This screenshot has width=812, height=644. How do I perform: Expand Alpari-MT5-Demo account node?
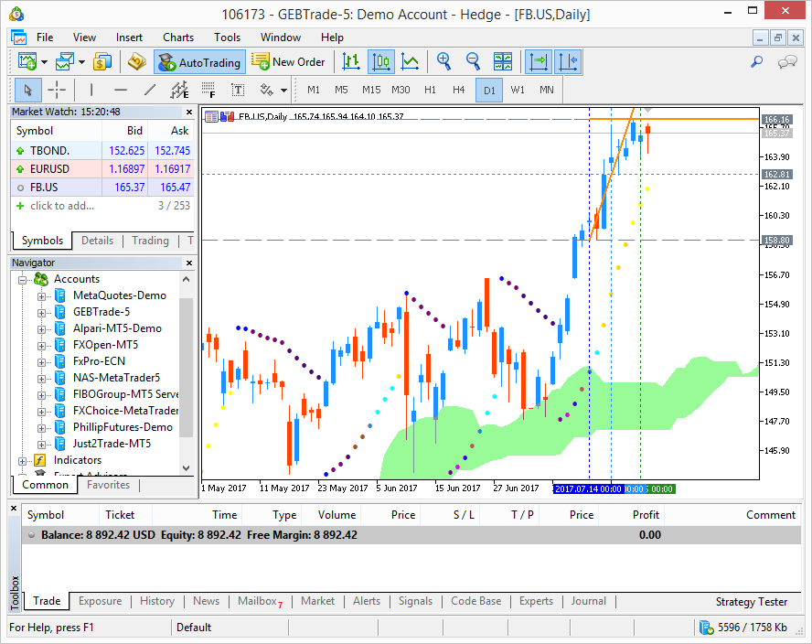point(41,329)
